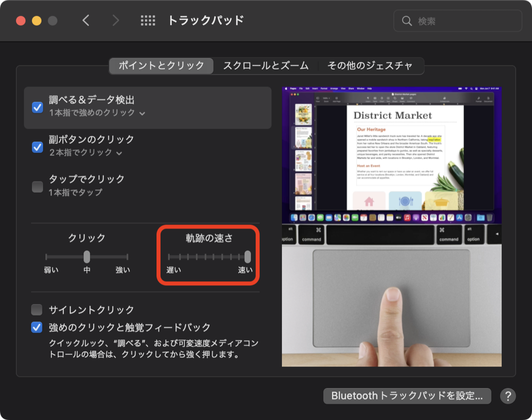The height and width of the screenshot is (420, 532).
Task: Set click pressure to 弱い end of slider
Action: [46, 257]
